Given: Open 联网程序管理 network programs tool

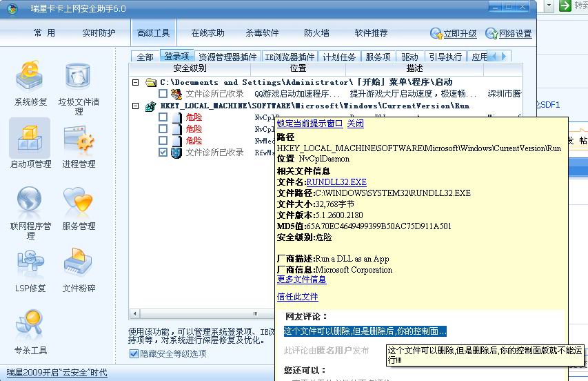Looking at the screenshot, I should [30, 212].
